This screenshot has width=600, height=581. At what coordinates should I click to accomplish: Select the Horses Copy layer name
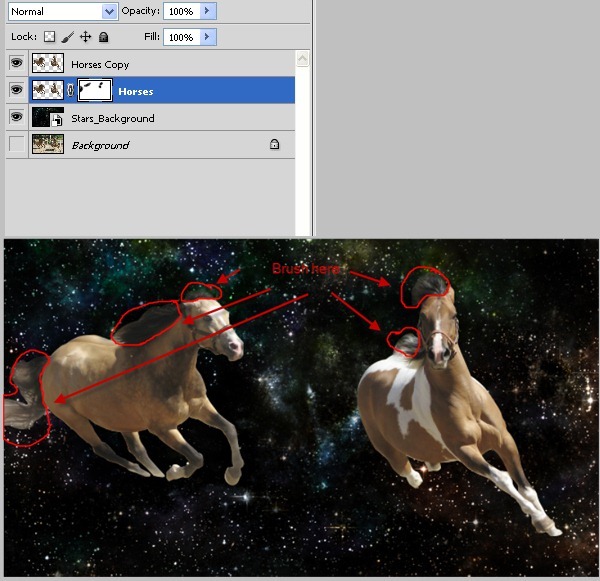(100, 65)
